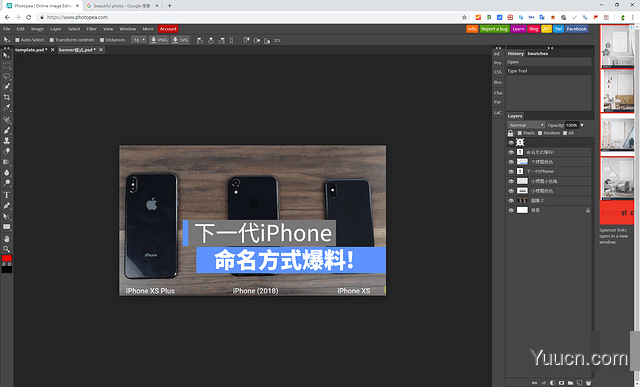The width and height of the screenshot is (640, 387).
Task: Open the File menu
Action: pyautogui.click(x=7, y=29)
